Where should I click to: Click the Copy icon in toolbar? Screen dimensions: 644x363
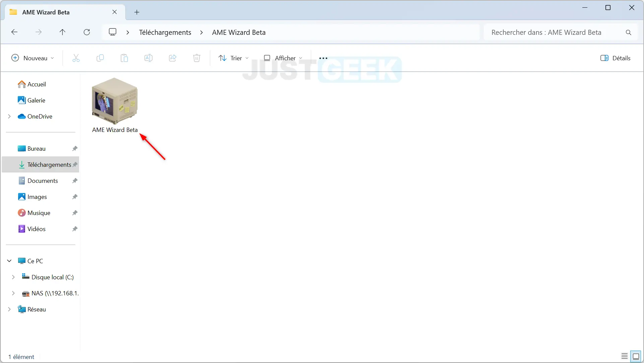100,58
